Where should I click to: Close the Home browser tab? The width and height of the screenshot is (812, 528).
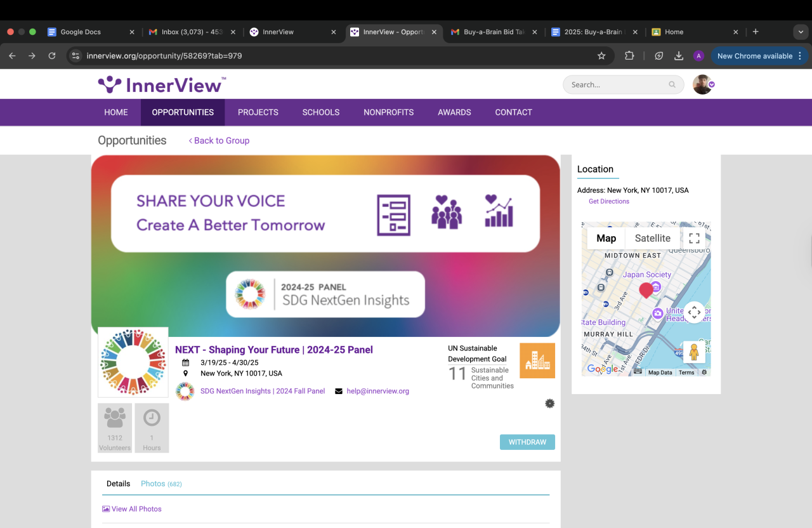click(x=736, y=32)
